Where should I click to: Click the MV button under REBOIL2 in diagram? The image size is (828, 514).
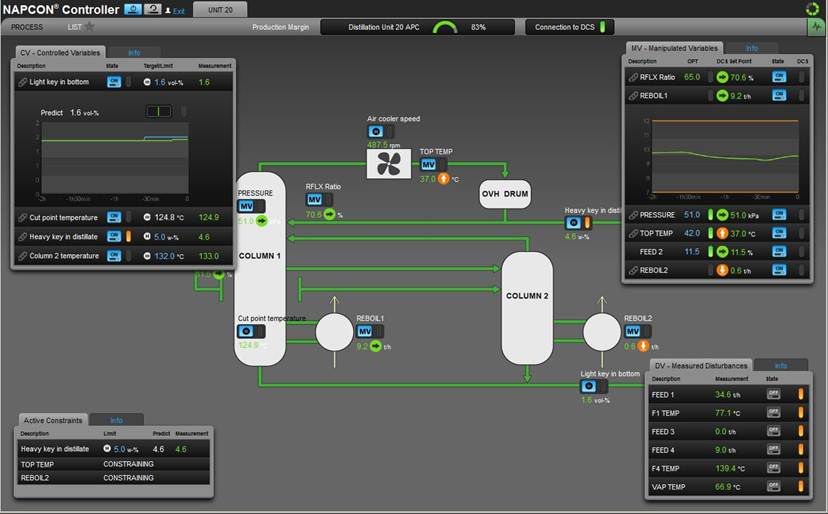pyautogui.click(x=633, y=331)
